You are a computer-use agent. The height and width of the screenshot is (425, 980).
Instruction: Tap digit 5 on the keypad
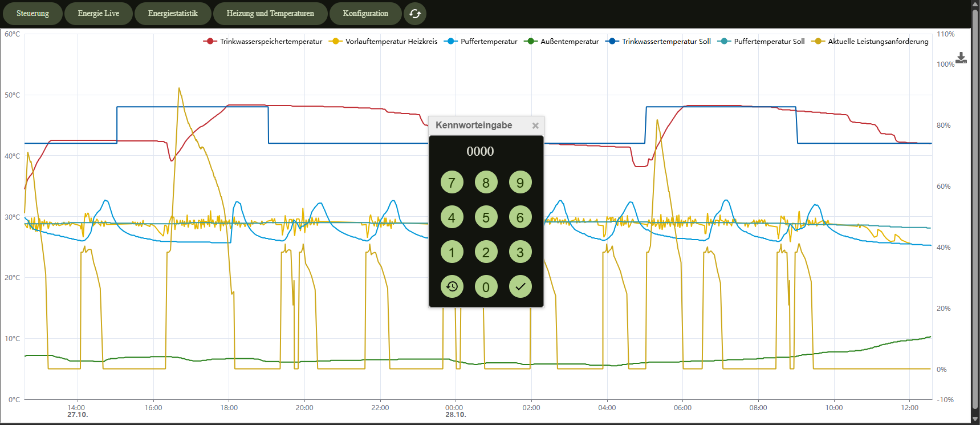[486, 217]
